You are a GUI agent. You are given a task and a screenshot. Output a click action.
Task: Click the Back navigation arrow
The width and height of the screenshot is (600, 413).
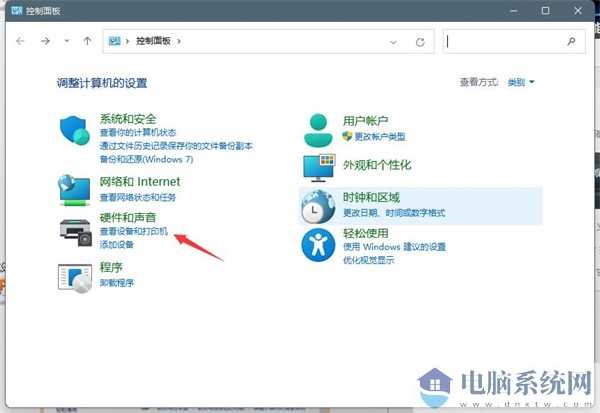coord(20,41)
